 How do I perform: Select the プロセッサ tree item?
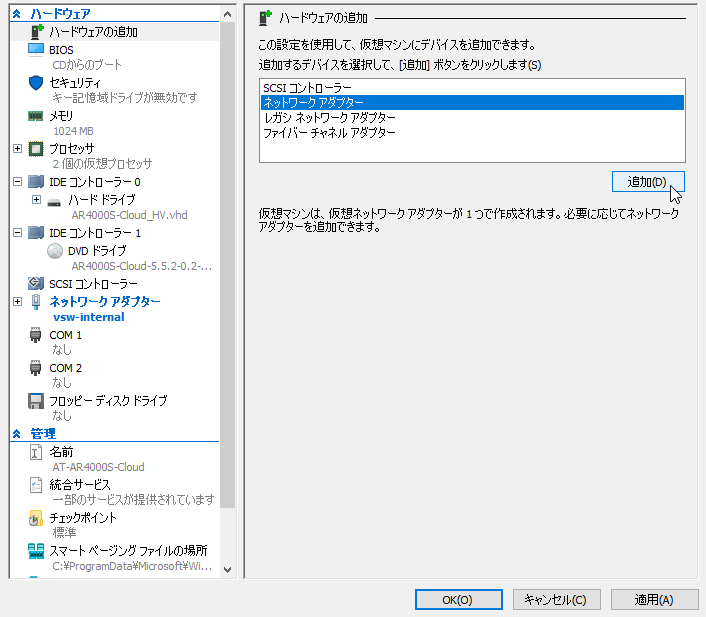pyautogui.click(x=72, y=149)
